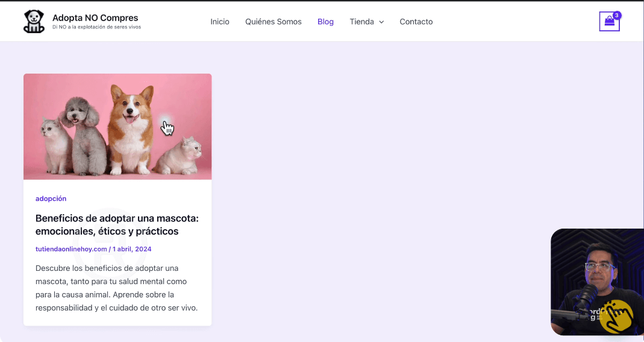Open the Beneficios de adoptar una mascota post title
Image resolution: width=644 pixels, height=342 pixels.
click(x=117, y=225)
